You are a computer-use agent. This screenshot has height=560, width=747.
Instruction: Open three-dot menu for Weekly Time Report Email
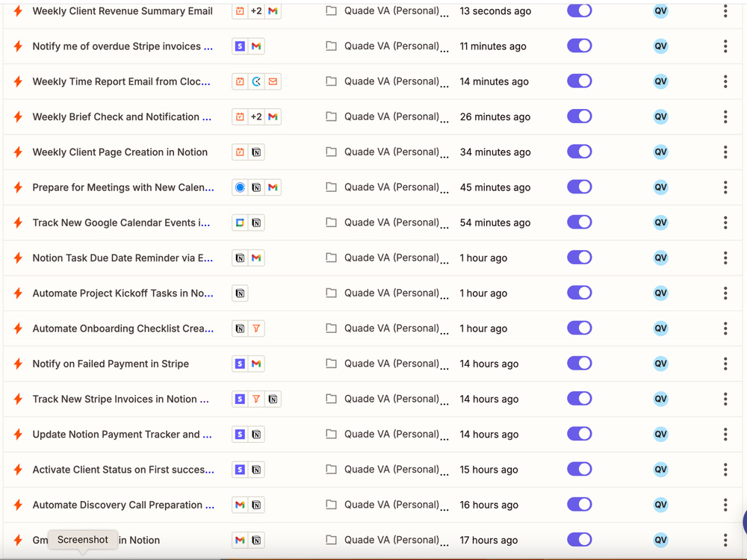[x=725, y=81]
